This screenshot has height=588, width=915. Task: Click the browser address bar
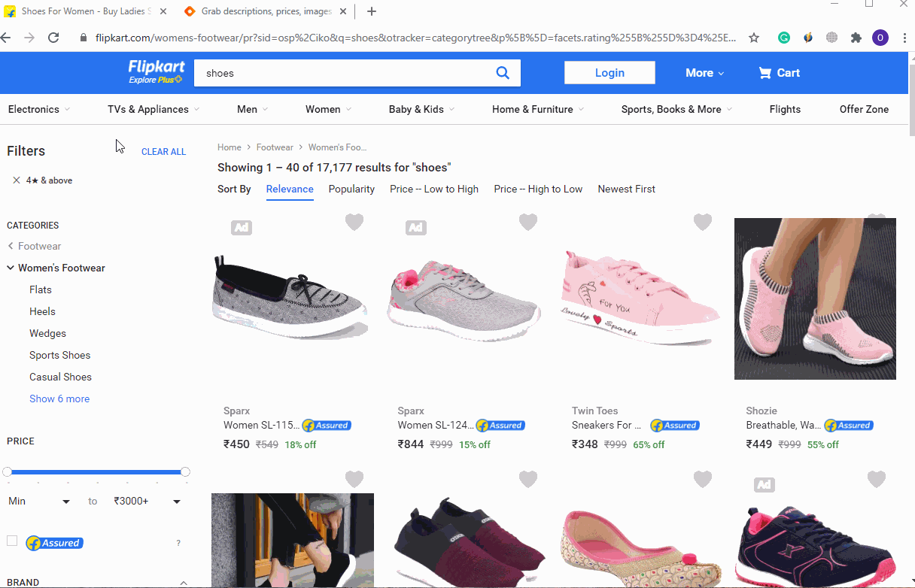[414, 38]
